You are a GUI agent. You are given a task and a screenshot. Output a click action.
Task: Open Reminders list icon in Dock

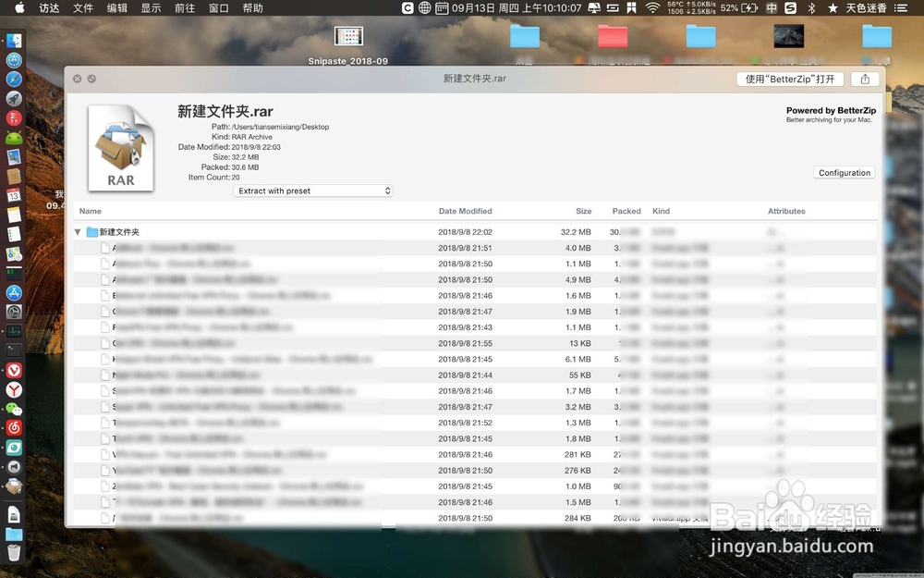[14, 234]
